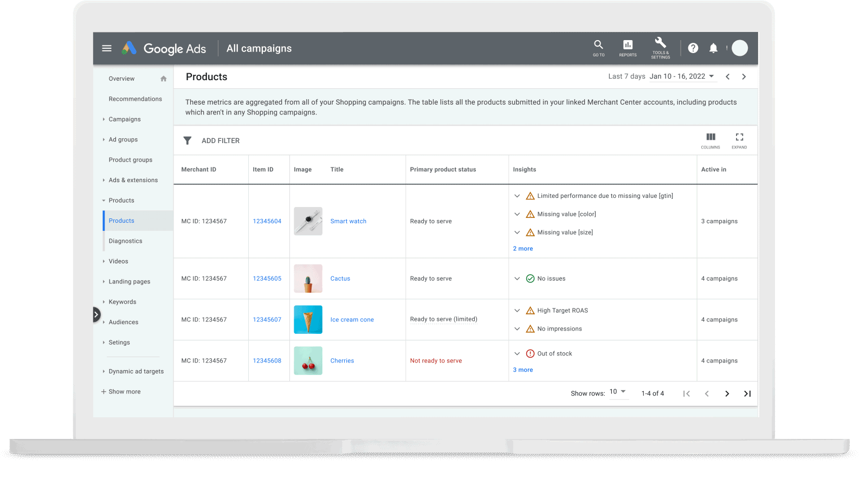Open the Show rows count dropdown

click(618, 392)
